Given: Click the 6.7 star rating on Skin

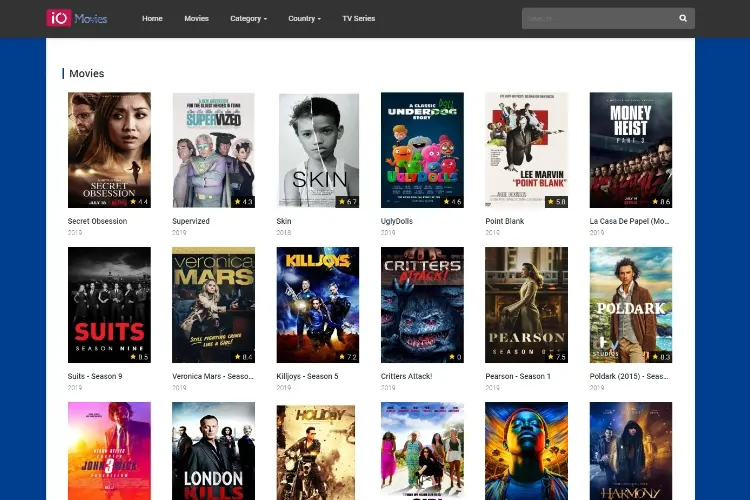Looking at the screenshot, I should tap(348, 202).
